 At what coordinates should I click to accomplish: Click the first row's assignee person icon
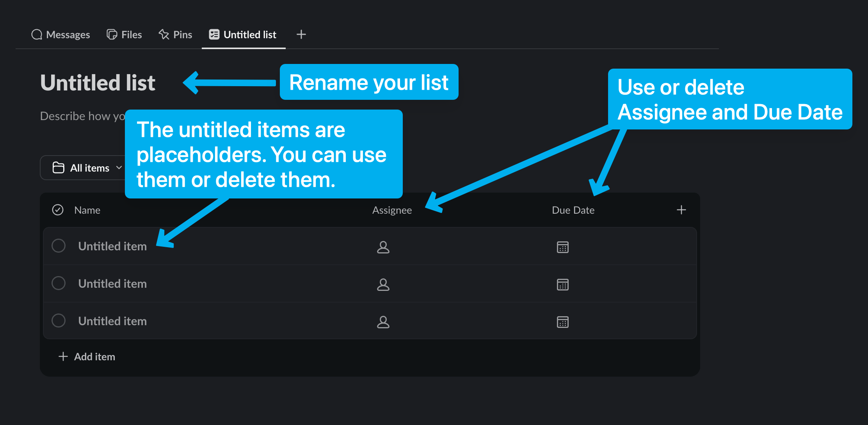tap(383, 247)
